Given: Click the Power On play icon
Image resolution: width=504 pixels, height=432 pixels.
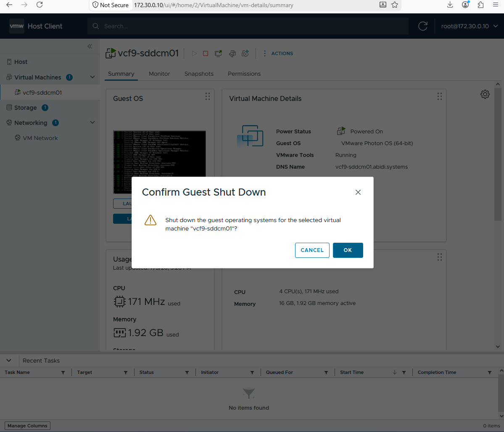Looking at the screenshot, I should (x=194, y=53).
